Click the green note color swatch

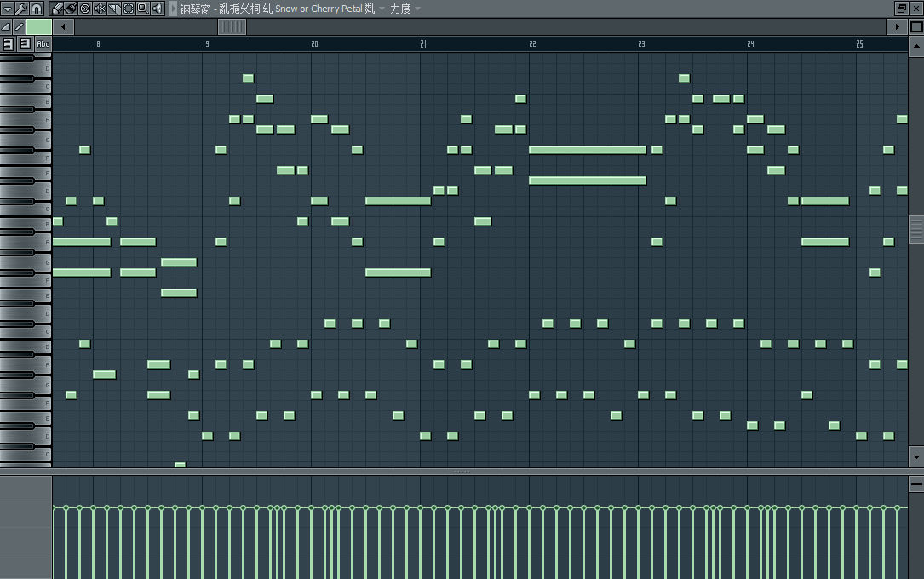39,26
